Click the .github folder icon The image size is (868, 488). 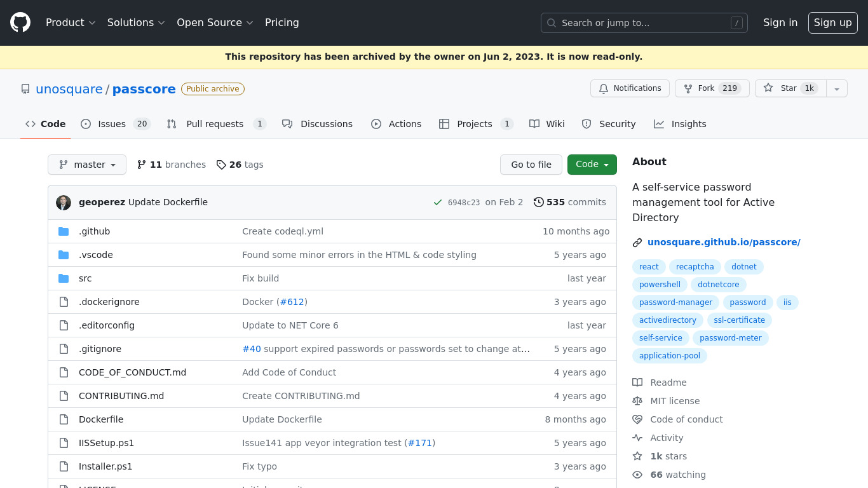point(64,231)
